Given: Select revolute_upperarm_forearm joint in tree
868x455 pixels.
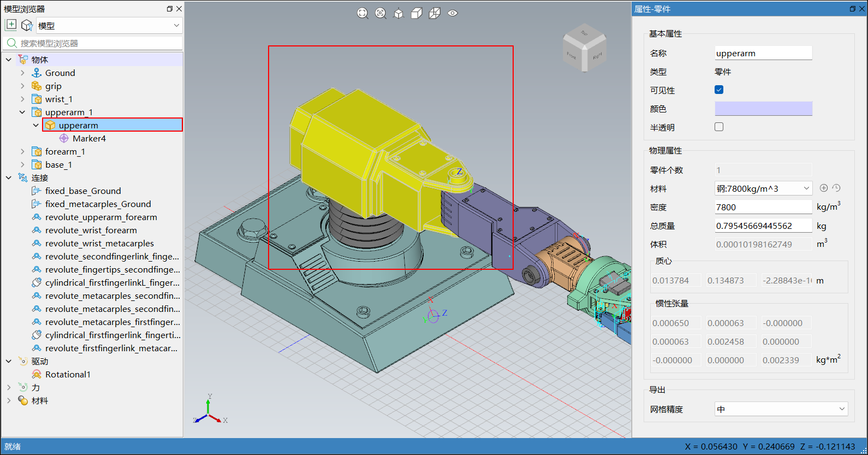Looking at the screenshot, I should click(x=101, y=217).
